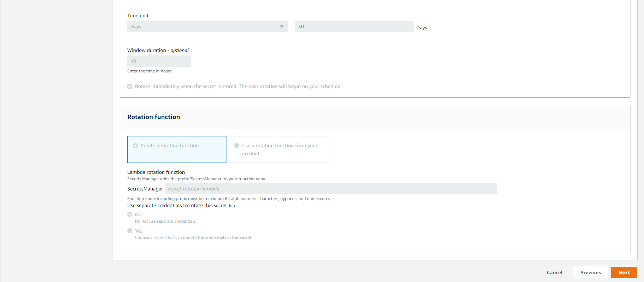644x282 pixels.
Task: Click the rotation interval field showing 30
Action: 354,27
